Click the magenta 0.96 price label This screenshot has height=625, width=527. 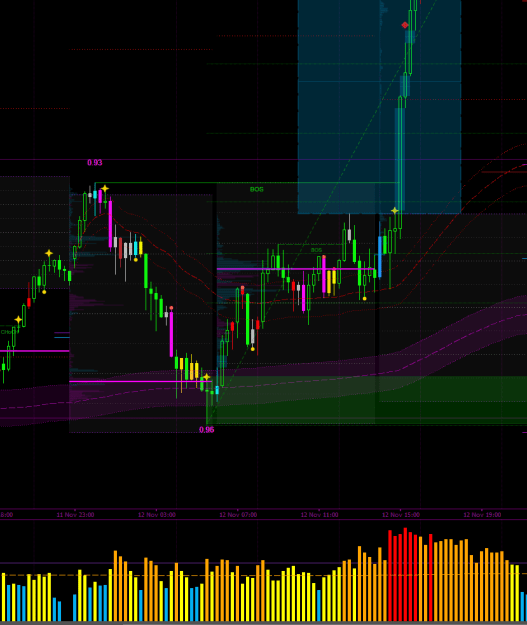[206, 430]
